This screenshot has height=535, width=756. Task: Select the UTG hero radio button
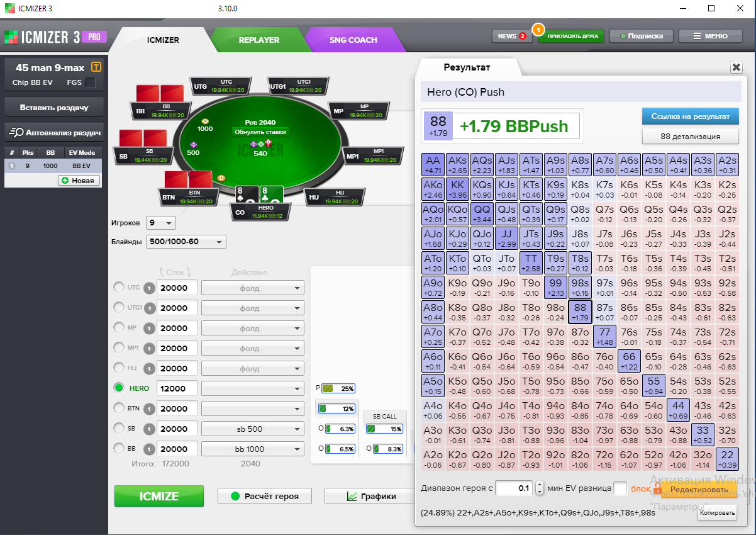pyautogui.click(x=118, y=287)
